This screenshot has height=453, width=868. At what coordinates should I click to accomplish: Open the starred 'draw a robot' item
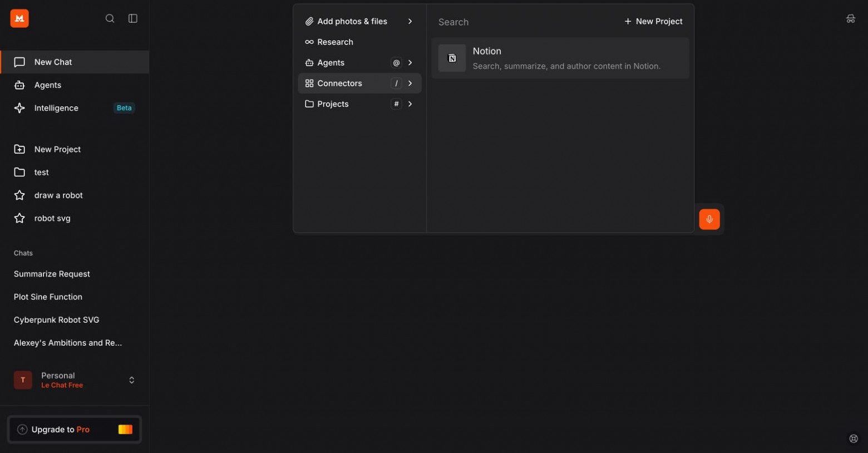(58, 195)
